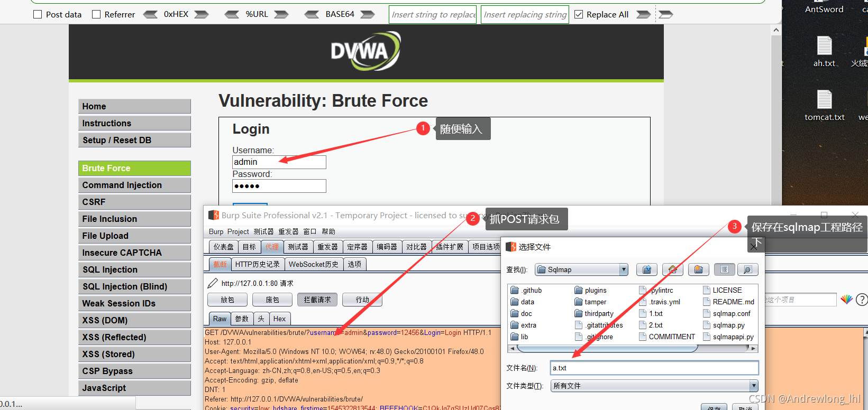
Task: Click the Burp help question mark icon
Action: 862,300
